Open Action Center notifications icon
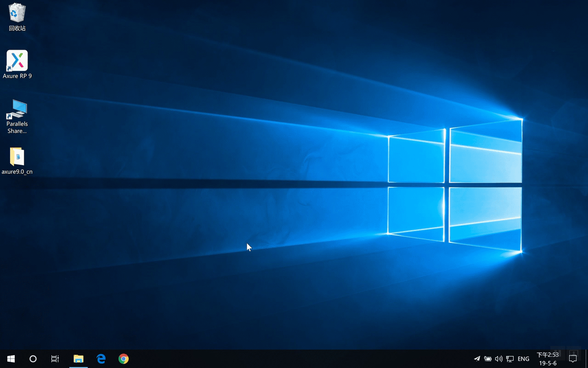The image size is (588, 368). [573, 359]
